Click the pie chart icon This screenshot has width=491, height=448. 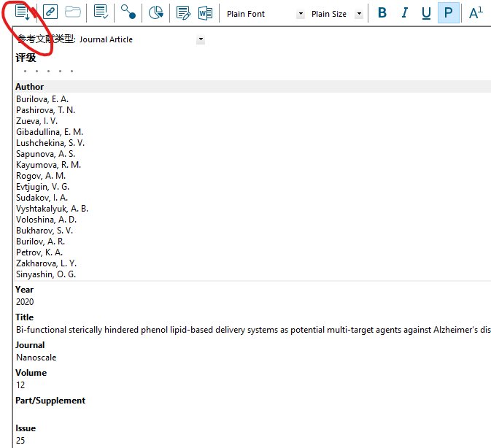(155, 13)
